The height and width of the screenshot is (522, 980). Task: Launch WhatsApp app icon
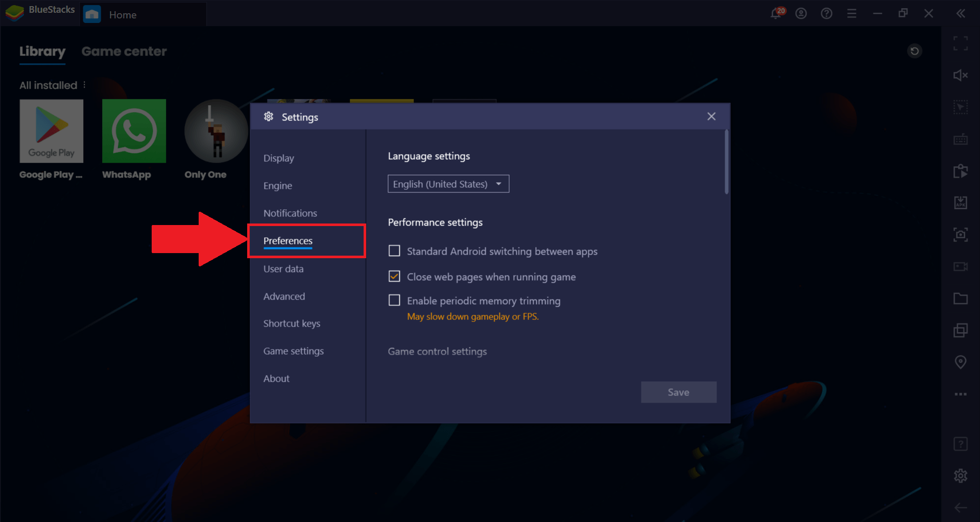(x=134, y=131)
